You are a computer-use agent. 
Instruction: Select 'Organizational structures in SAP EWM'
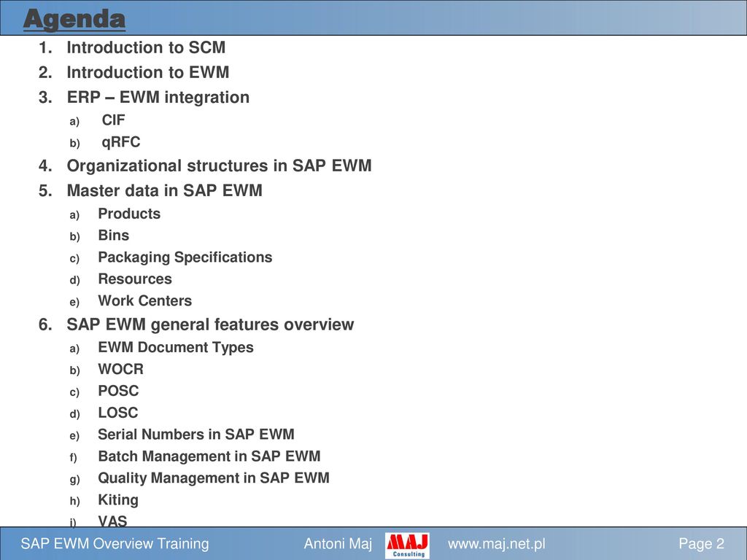(219, 166)
